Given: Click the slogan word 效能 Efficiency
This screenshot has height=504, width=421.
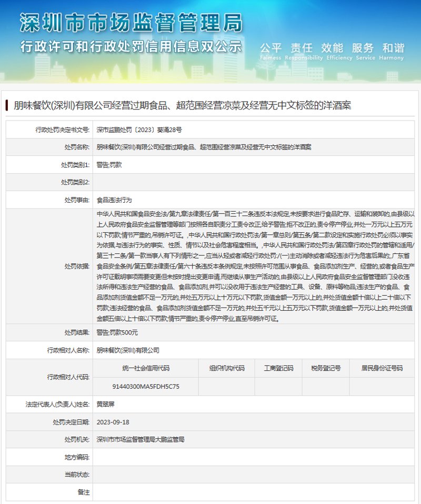Looking at the screenshot, I should pyautogui.click(x=339, y=52).
